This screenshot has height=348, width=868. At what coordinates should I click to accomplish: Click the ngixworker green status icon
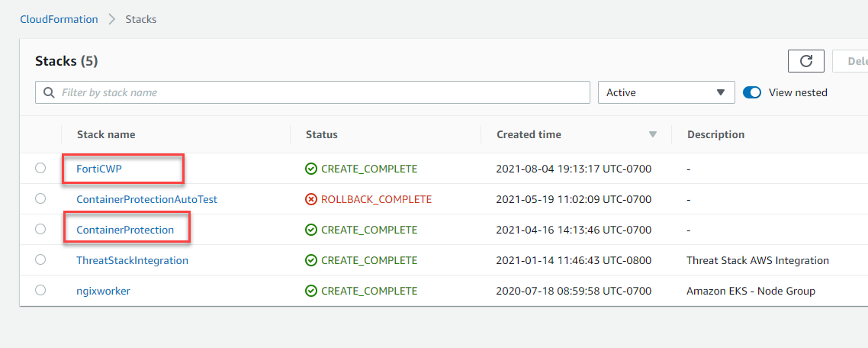311,291
